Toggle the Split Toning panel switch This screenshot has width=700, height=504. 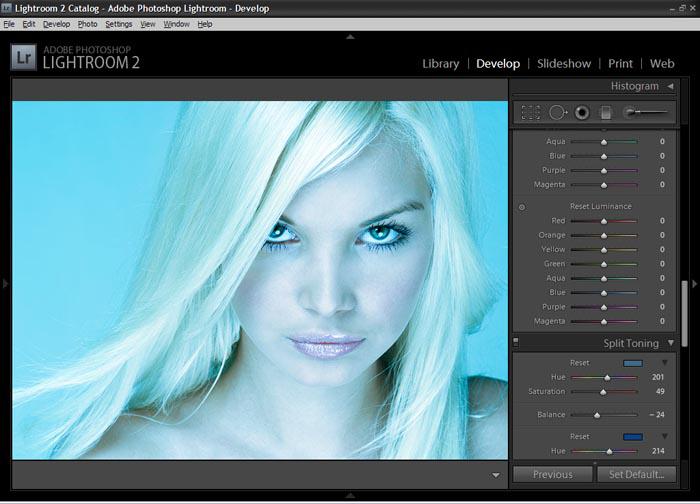pyautogui.click(x=516, y=342)
